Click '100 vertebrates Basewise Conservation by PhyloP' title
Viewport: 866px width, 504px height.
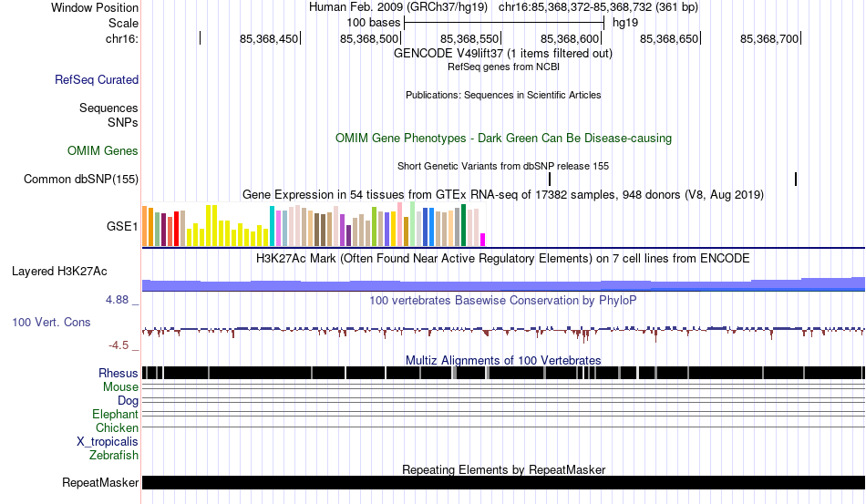[503, 300]
